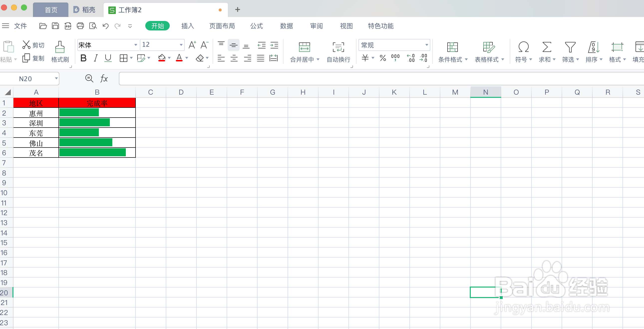Justify text alignment icon

[261, 58]
